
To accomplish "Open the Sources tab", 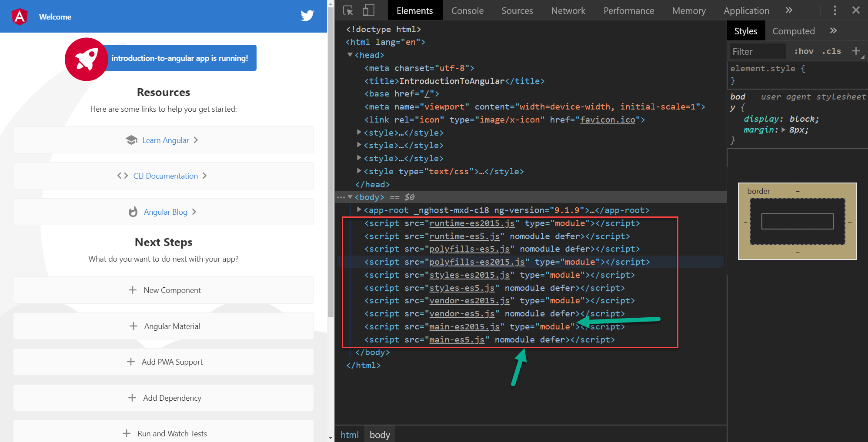I will click(517, 10).
